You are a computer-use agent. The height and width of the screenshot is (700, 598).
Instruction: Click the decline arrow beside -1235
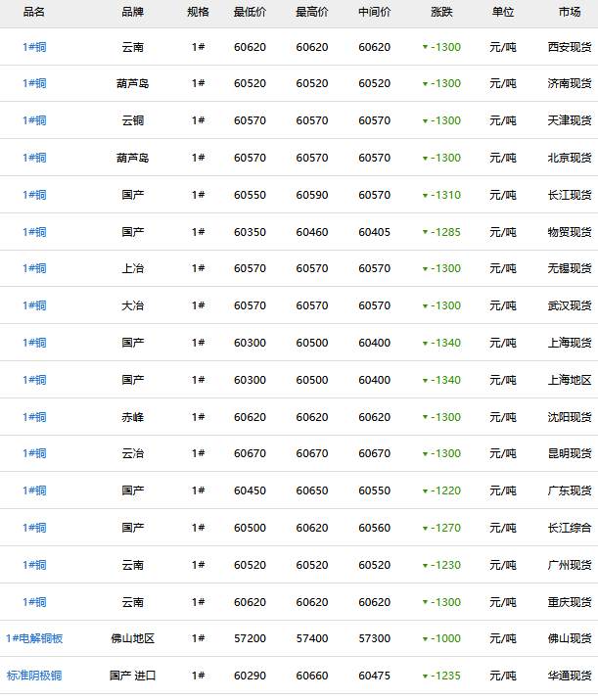pyautogui.click(x=425, y=677)
